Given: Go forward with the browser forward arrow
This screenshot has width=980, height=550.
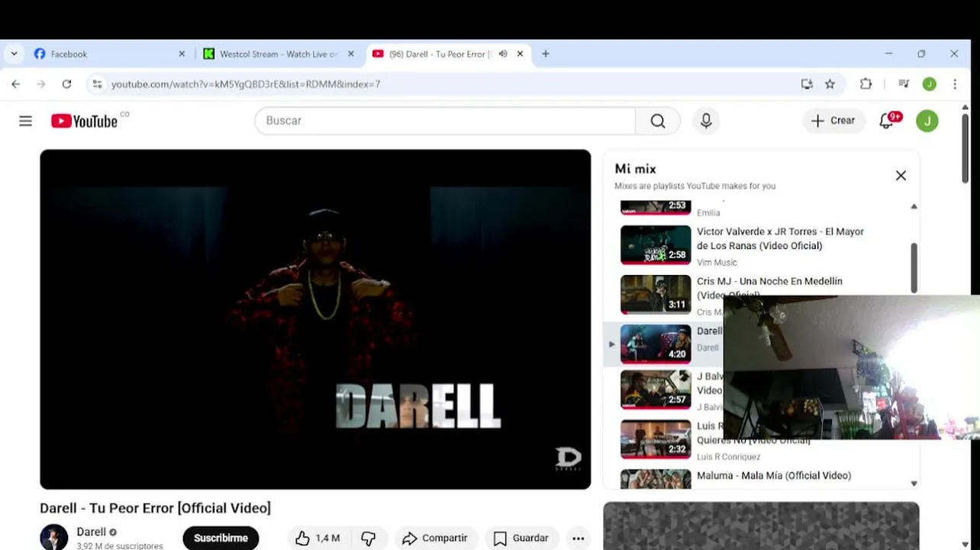Looking at the screenshot, I should [x=41, y=84].
